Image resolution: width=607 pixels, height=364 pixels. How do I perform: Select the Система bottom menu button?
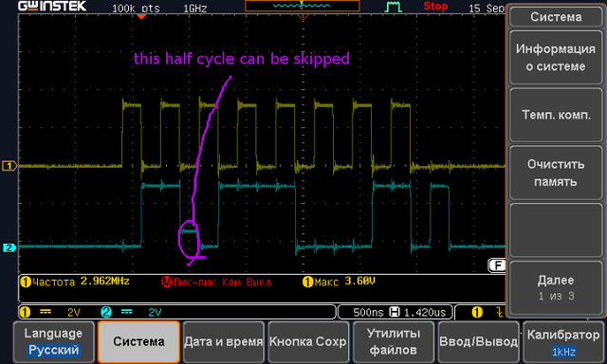click(x=138, y=342)
